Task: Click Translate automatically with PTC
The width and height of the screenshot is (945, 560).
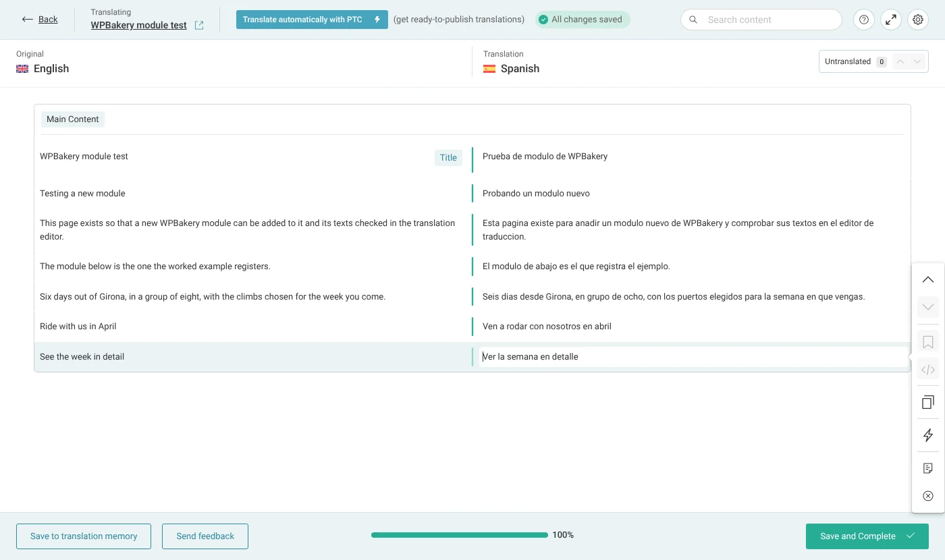Action: [312, 20]
